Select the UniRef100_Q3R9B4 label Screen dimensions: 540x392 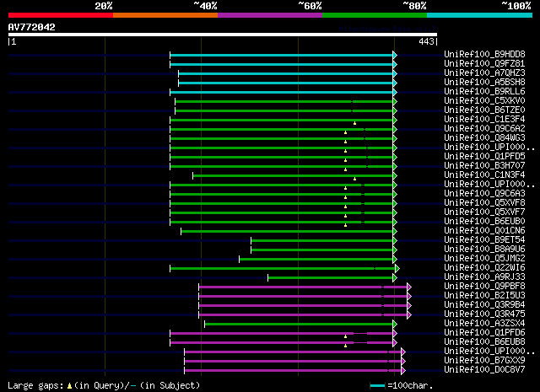coord(484,305)
